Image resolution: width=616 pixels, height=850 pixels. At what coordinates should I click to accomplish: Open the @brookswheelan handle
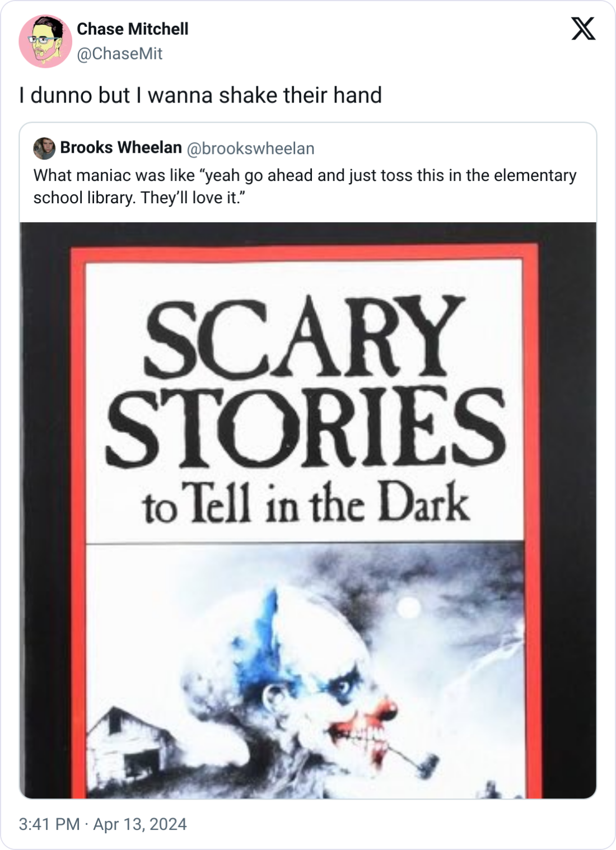(x=250, y=148)
